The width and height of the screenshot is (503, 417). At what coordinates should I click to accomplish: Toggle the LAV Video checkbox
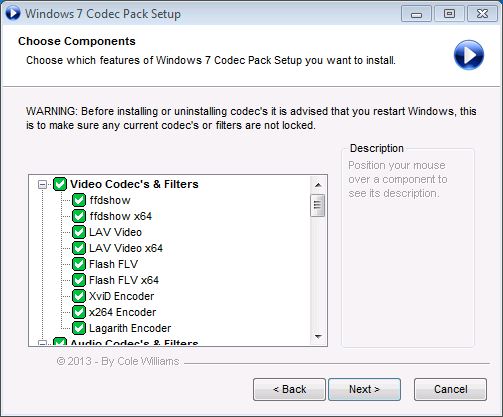[x=79, y=232]
